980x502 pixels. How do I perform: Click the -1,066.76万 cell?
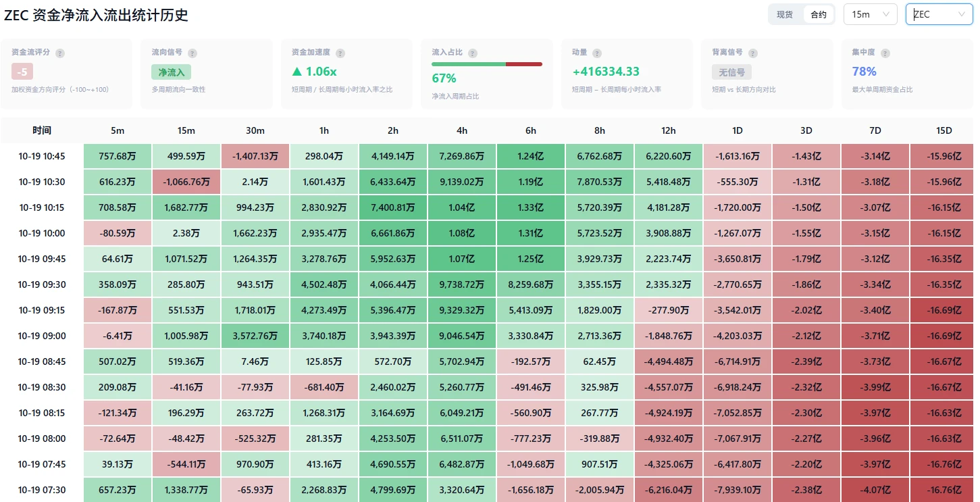[186, 182]
